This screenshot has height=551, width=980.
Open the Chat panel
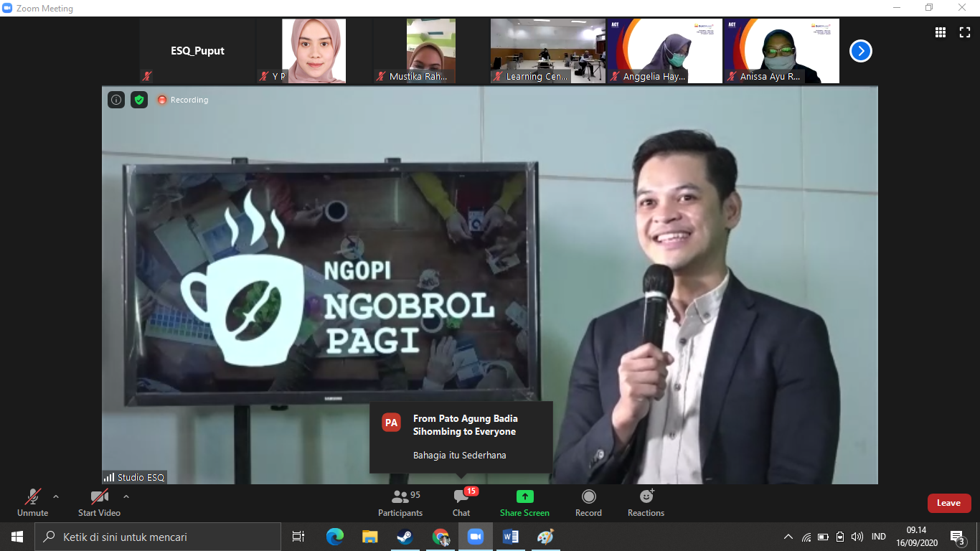tap(461, 502)
